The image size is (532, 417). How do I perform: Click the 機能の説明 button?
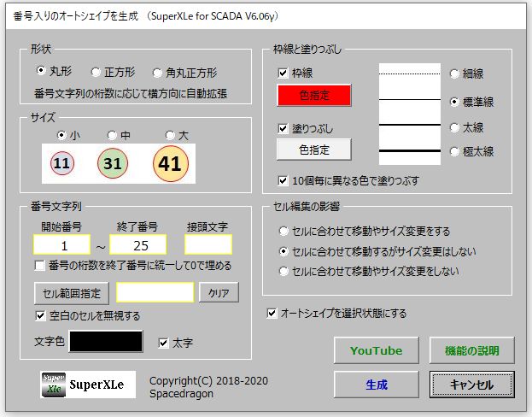472,350
